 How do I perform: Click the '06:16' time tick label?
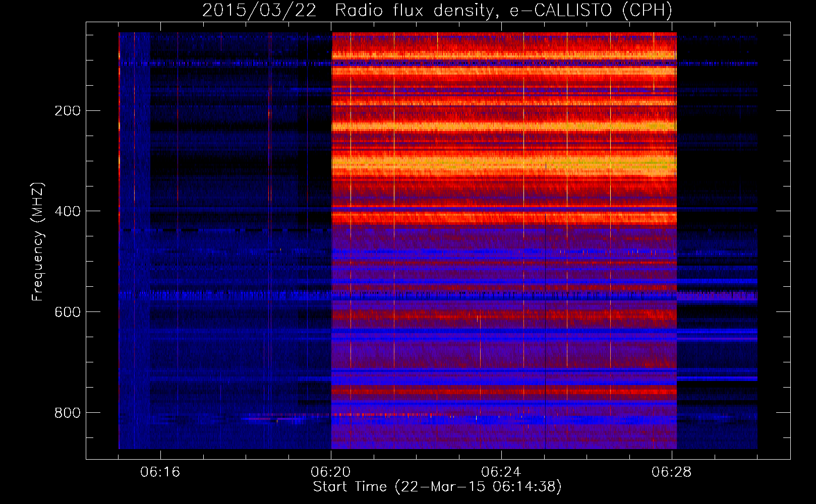tap(160, 472)
